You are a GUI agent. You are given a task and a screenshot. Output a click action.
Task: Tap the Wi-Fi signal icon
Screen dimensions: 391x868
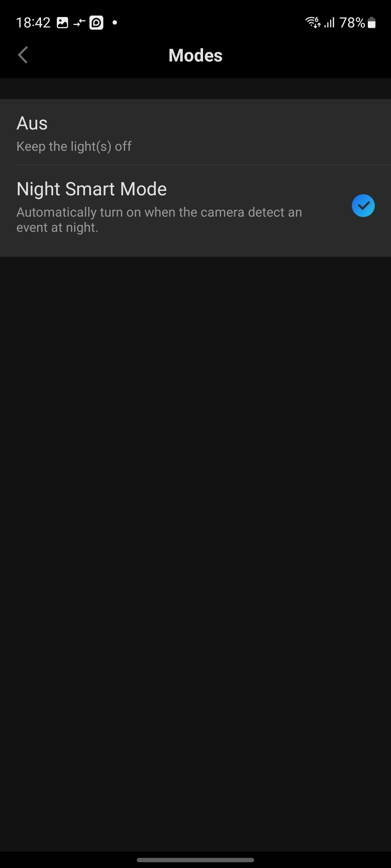(313, 22)
